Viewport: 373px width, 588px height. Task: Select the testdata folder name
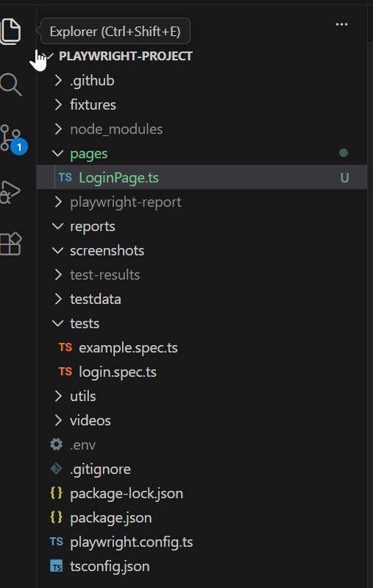[x=96, y=299]
